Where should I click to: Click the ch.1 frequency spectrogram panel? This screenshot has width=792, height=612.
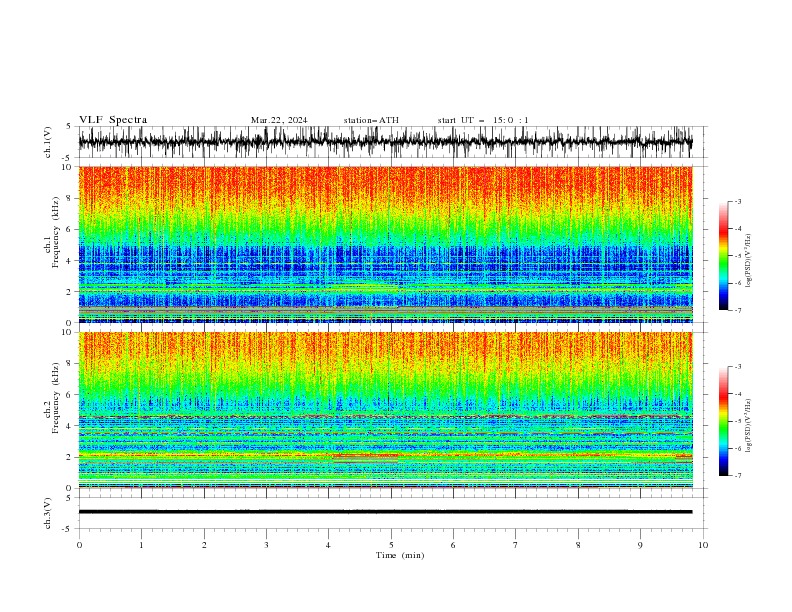(385, 244)
